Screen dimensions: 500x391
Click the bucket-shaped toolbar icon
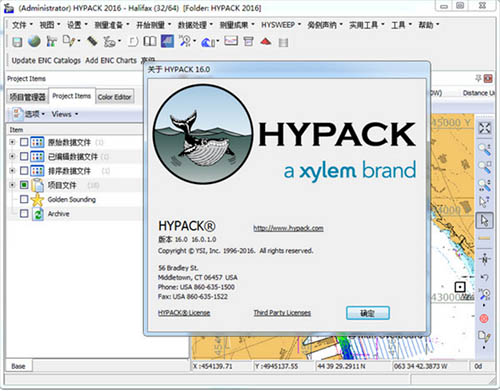click(248, 42)
